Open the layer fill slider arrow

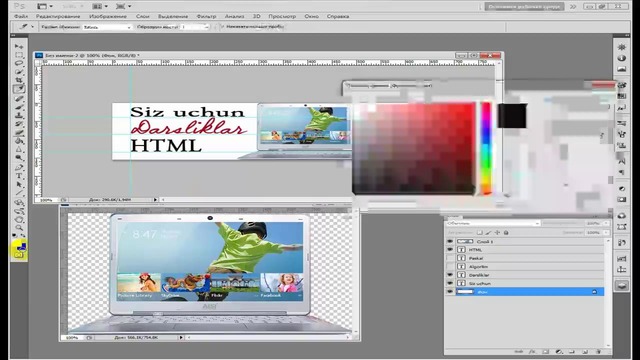tap(606, 233)
